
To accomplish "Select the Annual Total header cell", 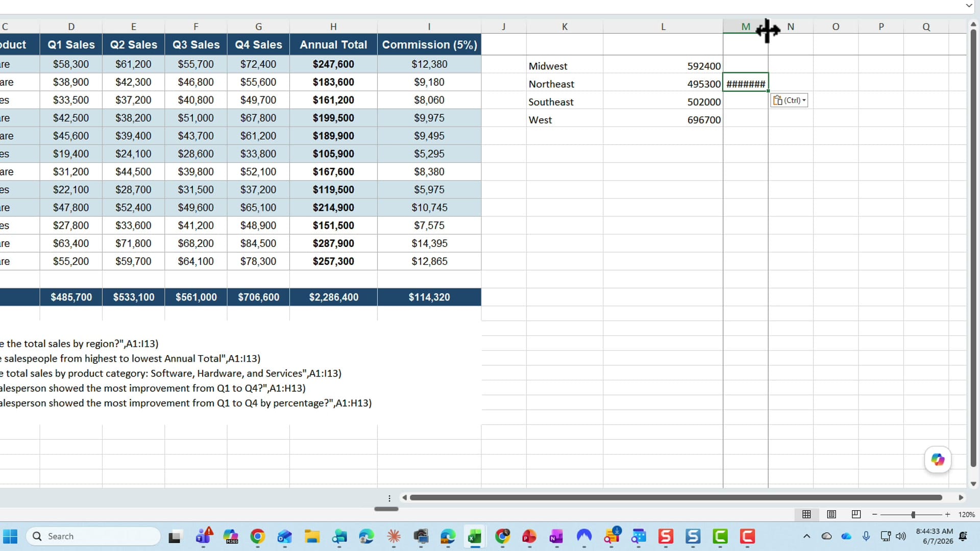I will pos(333,44).
